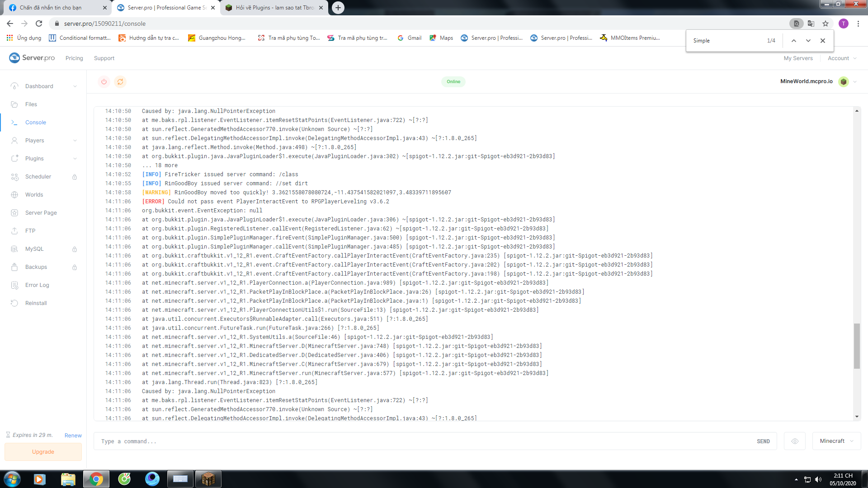Open the Account dropdown menu
This screenshot has width=868, height=488.
[842, 58]
